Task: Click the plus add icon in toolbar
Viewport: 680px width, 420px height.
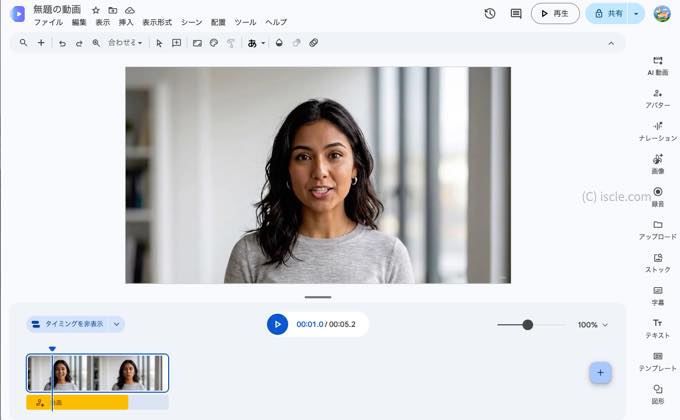Action: coord(41,43)
